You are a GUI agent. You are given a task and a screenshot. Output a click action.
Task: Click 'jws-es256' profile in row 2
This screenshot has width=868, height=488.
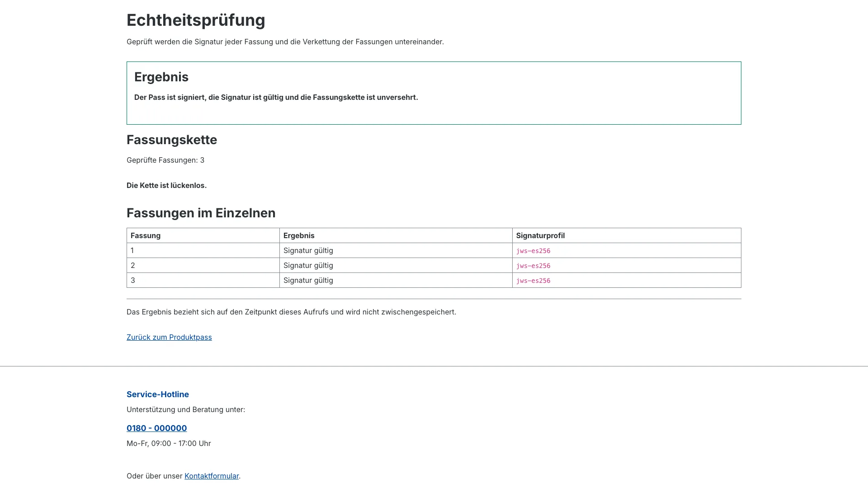[533, 266]
